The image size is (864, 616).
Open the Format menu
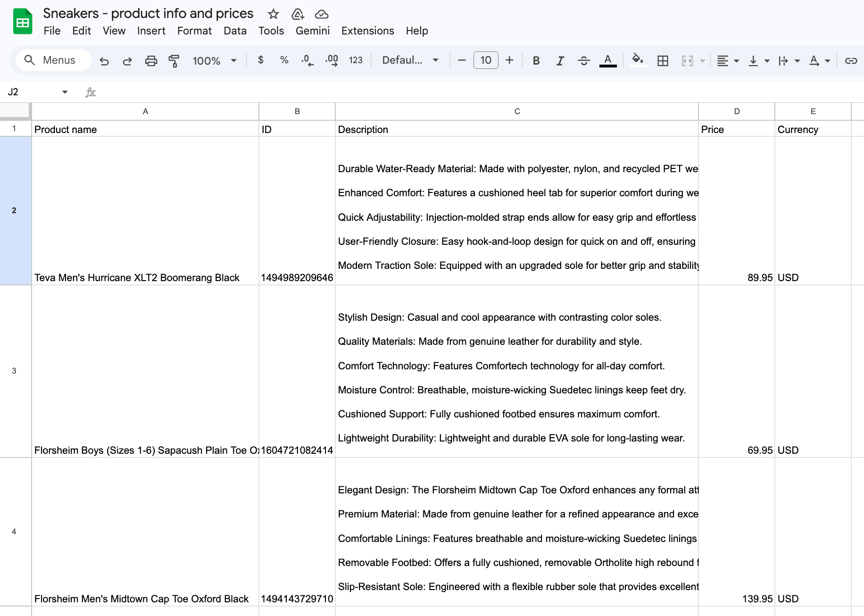194,31
